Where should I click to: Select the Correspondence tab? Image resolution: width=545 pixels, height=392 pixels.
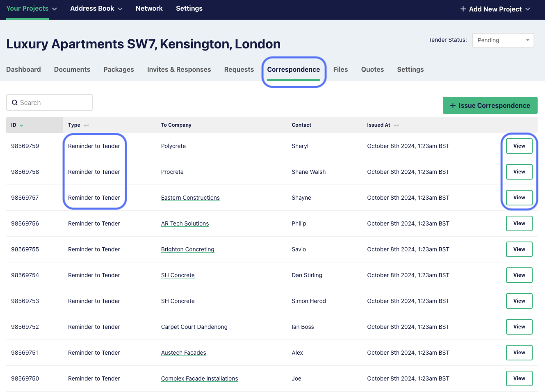[294, 70]
